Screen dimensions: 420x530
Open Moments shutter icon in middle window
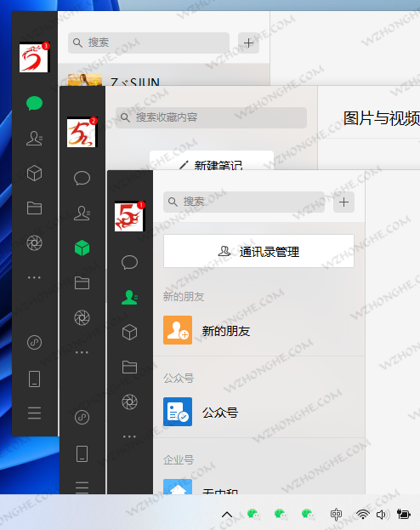click(x=82, y=317)
